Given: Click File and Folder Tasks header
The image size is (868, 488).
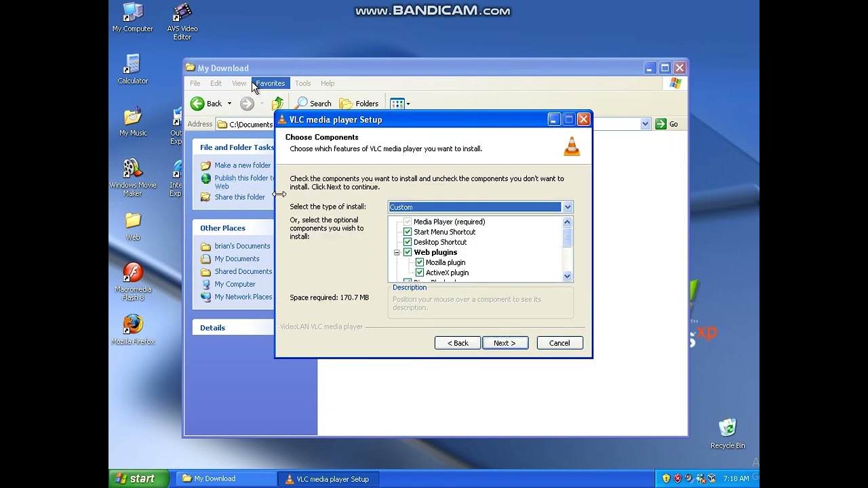Looking at the screenshot, I should point(233,148).
